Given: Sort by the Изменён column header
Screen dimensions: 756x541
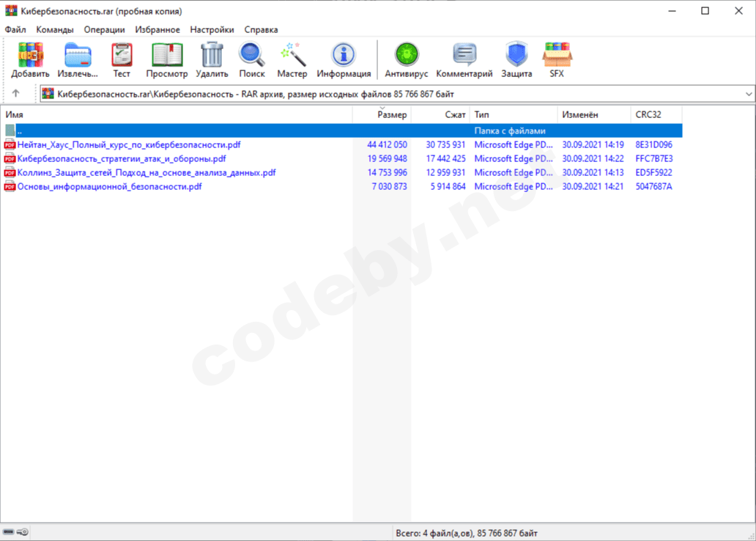Looking at the screenshot, I should (594, 114).
